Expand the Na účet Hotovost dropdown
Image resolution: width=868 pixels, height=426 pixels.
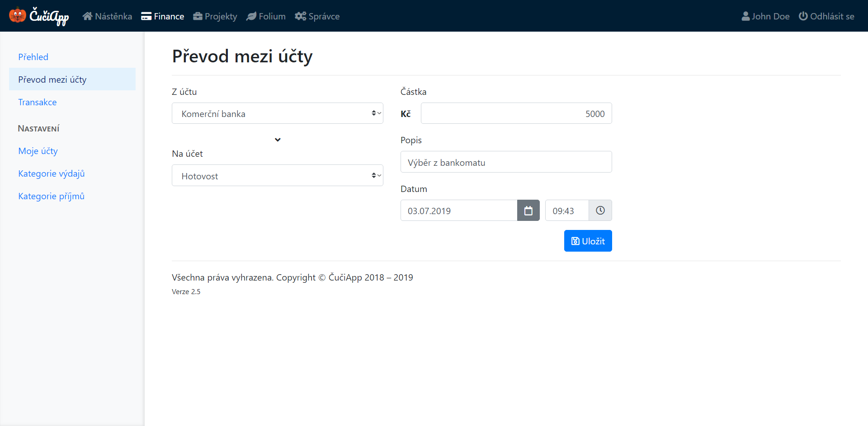(278, 175)
